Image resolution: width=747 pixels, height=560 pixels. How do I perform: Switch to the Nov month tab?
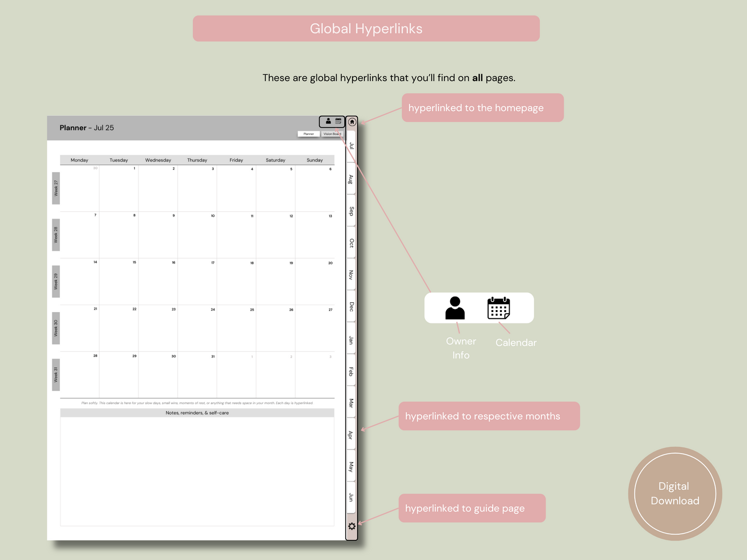[351, 275]
